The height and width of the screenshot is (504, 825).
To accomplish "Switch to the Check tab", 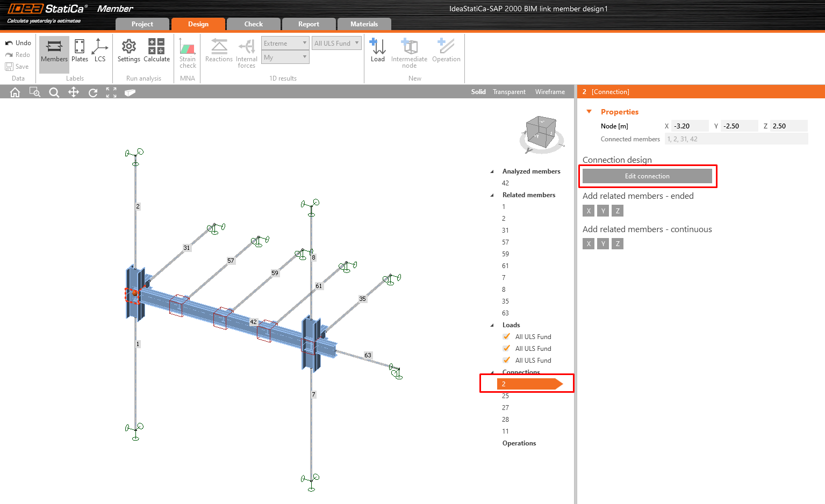I will pyautogui.click(x=253, y=24).
